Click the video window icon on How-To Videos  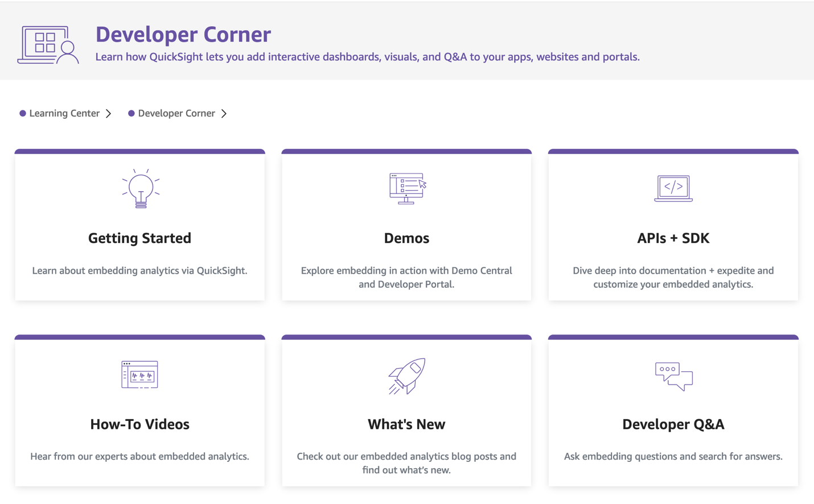point(139,374)
